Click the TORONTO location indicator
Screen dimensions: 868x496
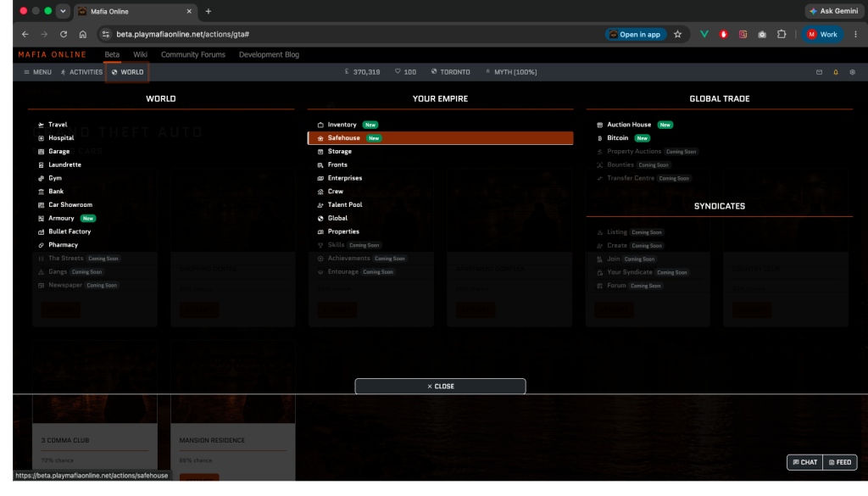click(451, 72)
